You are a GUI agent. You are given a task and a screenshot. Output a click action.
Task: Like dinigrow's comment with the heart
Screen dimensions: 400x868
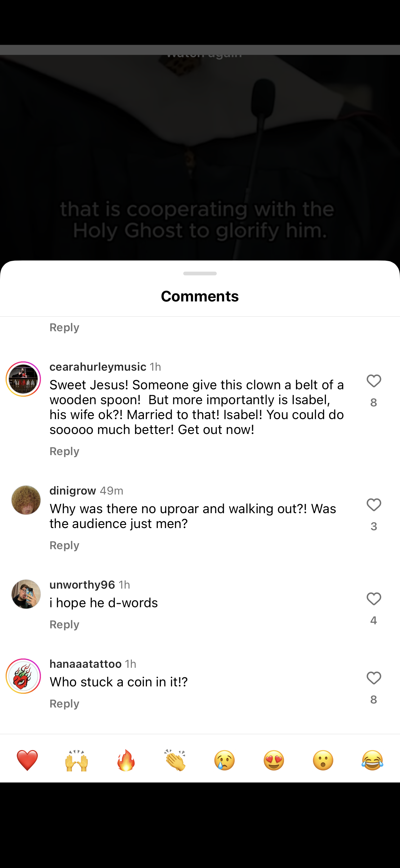(374, 505)
